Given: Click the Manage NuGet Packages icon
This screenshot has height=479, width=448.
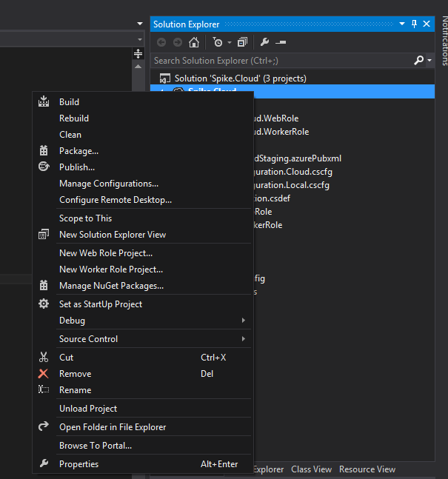Looking at the screenshot, I should point(44,285).
